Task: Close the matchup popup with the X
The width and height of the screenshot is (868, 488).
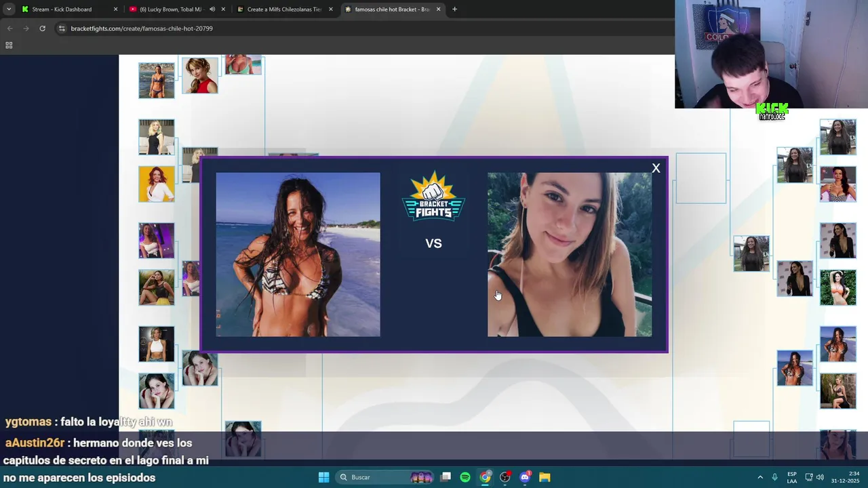Action: [656, 168]
